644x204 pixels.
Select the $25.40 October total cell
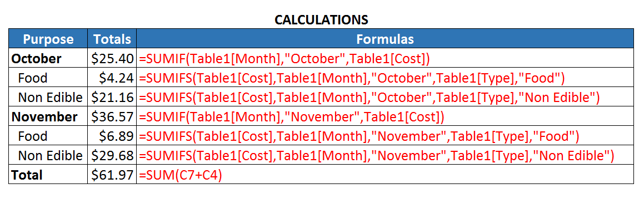(x=112, y=59)
